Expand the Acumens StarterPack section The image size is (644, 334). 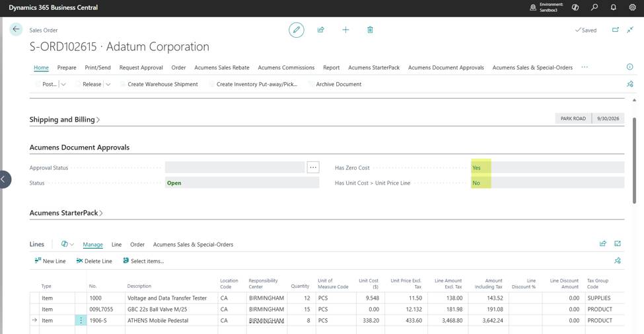click(66, 213)
